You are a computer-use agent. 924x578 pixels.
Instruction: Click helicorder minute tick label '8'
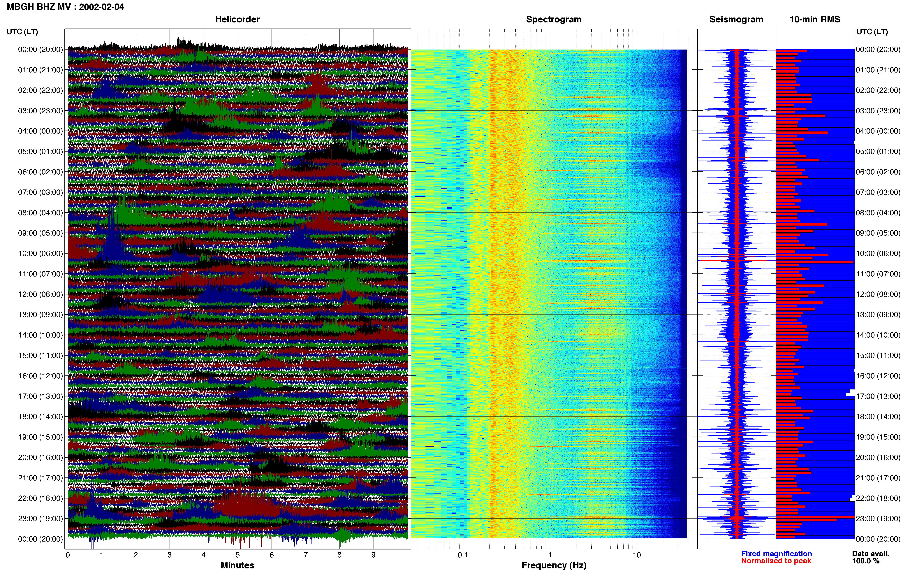[x=339, y=555]
